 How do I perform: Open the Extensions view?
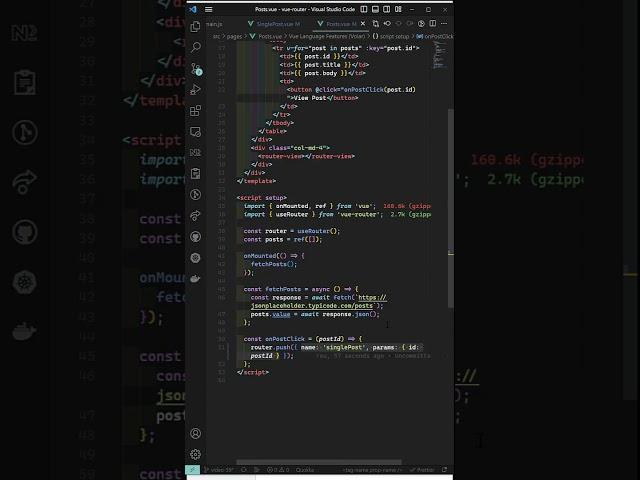[x=196, y=111]
